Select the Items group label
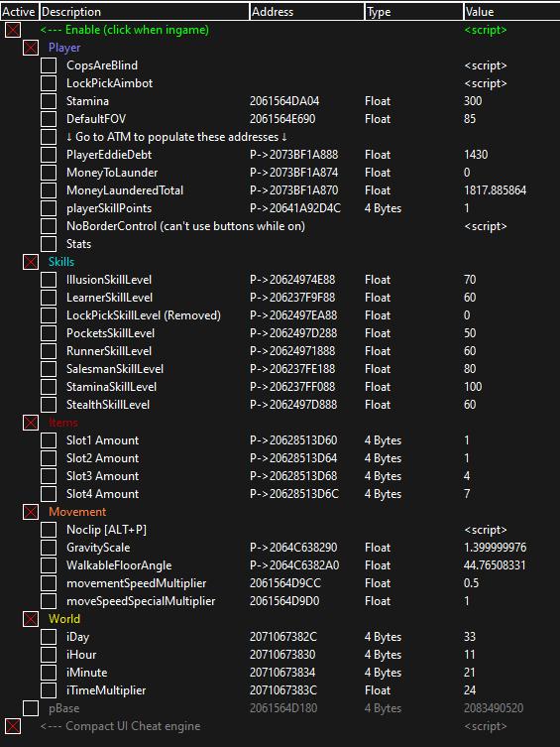560x747 pixels. tap(62, 423)
